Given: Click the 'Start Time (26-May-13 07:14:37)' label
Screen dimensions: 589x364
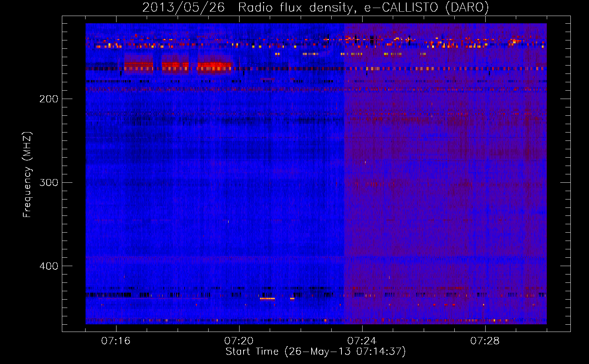Looking at the screenshot, I should [316, 352].
